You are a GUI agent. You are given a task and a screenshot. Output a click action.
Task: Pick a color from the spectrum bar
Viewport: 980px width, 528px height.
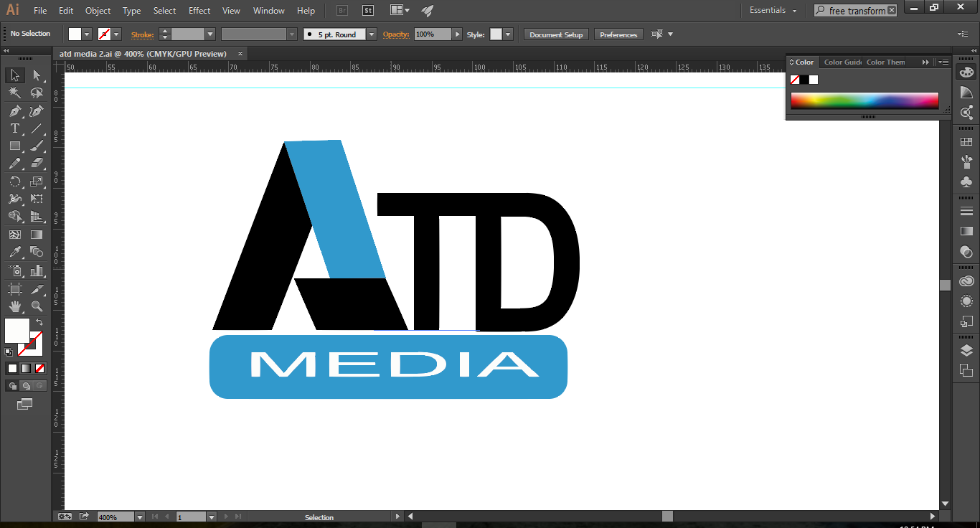[864, 100]
